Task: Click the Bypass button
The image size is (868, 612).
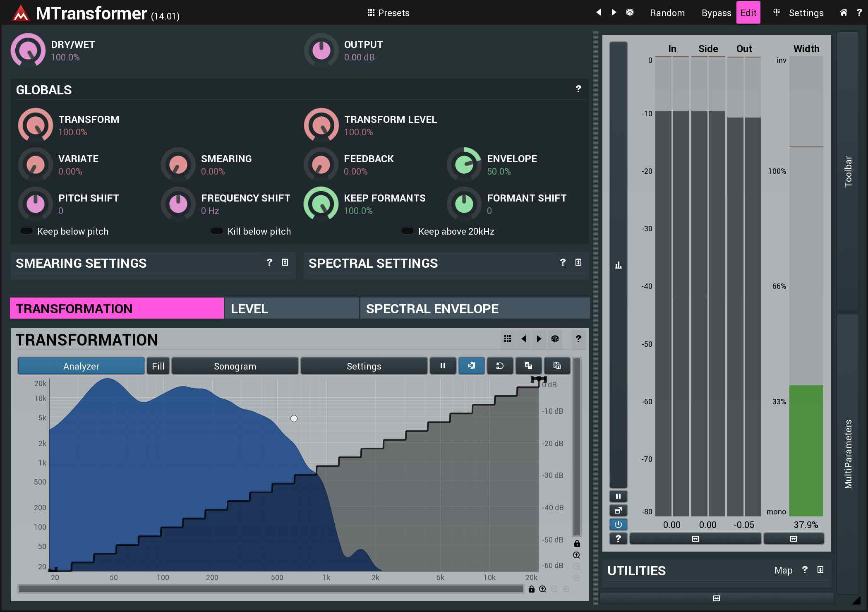Action: tap(716, 13)
